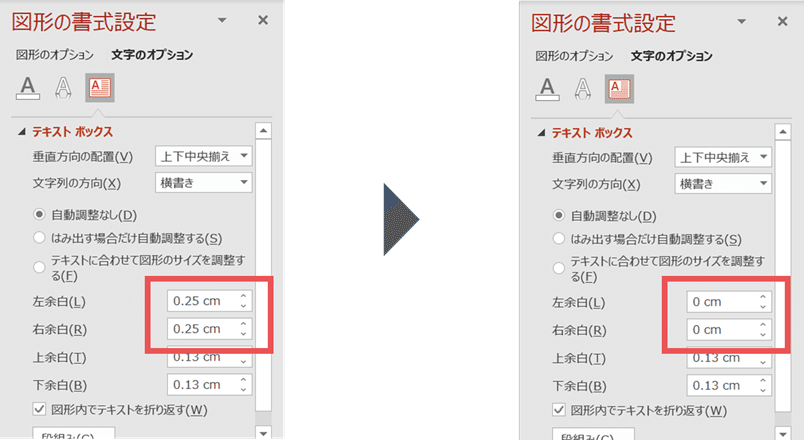Click scroll-up arrow of right panel scrollbar
Image resolution: width=804 pixels, height=440 pixels.
click(782, 132)
